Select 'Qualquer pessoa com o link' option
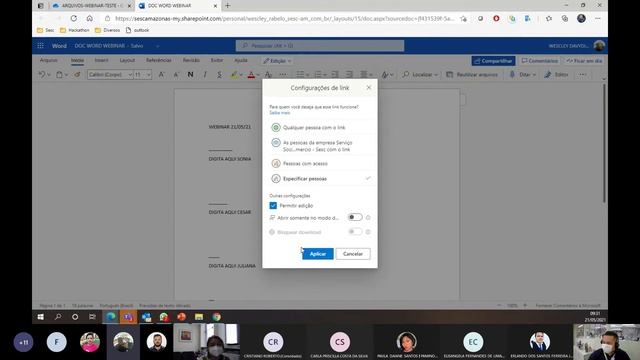Screen dimensions: 640x360 [320, 128]
